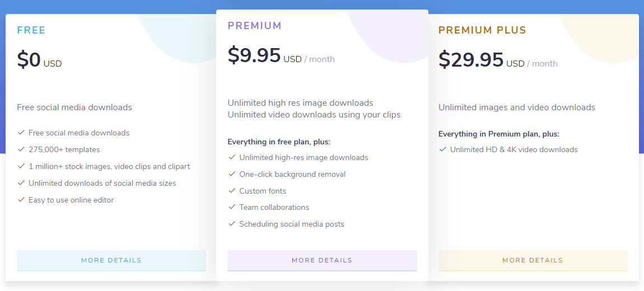Click the $29.95 price label
This screenshot has height=291, width=644.
(470, 59)
